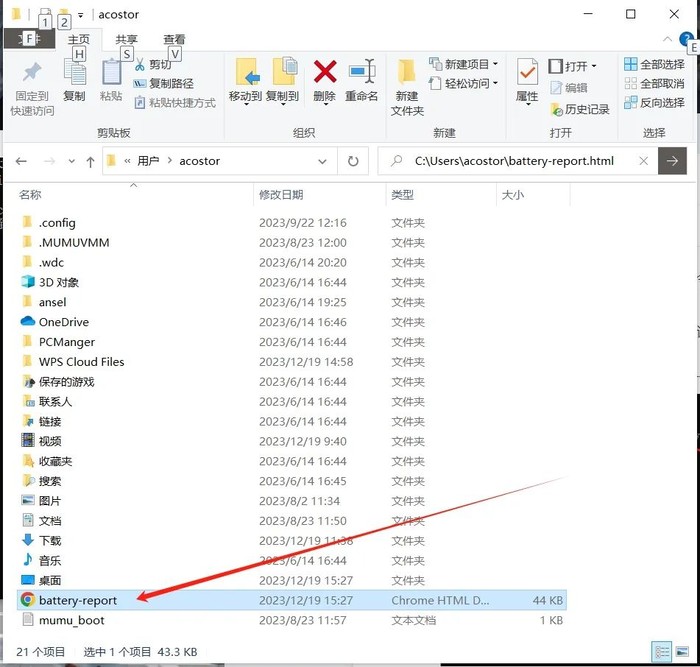
Task: Click 历史记录 (History) in the open group
Action: [579, 109]
